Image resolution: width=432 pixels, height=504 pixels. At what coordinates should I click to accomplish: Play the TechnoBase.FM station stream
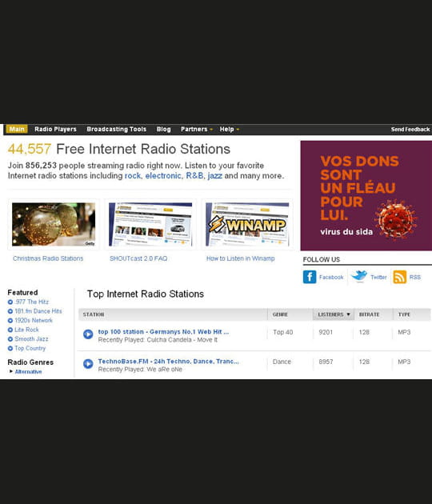click(88, 364)
